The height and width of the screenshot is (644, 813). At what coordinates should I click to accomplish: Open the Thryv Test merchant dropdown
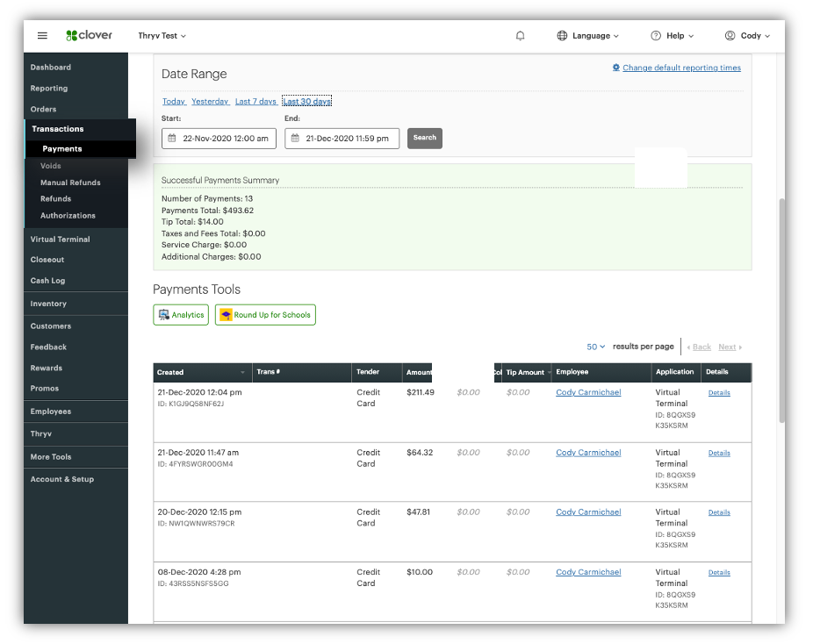point(162,36)
